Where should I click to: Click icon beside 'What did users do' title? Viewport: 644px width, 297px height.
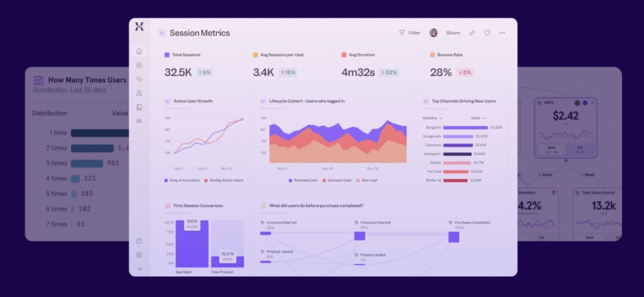pos(263,206)
